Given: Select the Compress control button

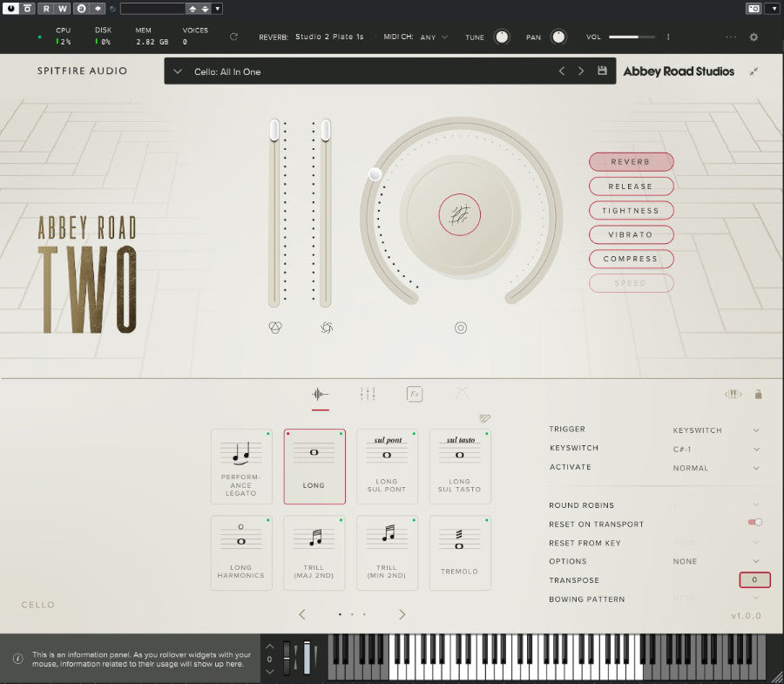Looking at the screenshot, I should tap(631, 259).
